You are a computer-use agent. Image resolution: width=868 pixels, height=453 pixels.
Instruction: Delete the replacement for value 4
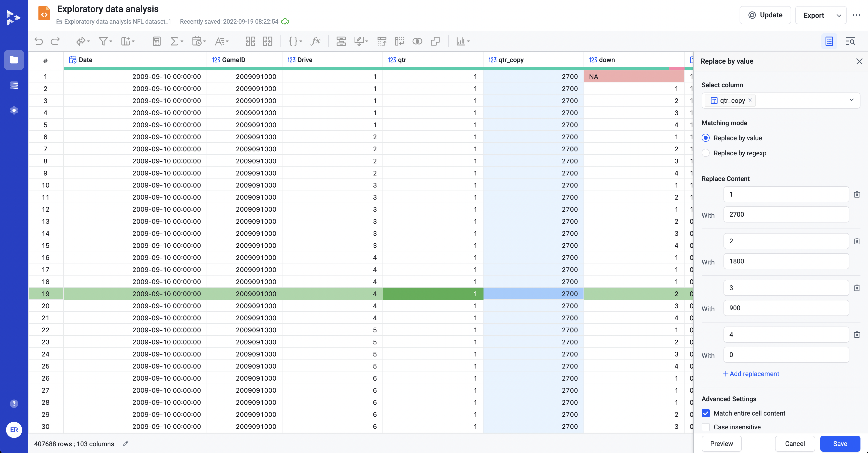pyautogui.click(x=857, y=335)
